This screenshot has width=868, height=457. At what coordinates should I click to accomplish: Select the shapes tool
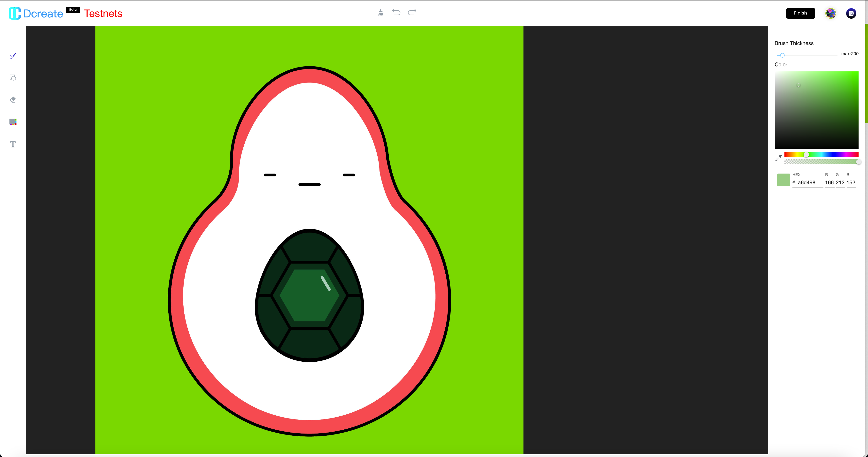coord(13,78)
